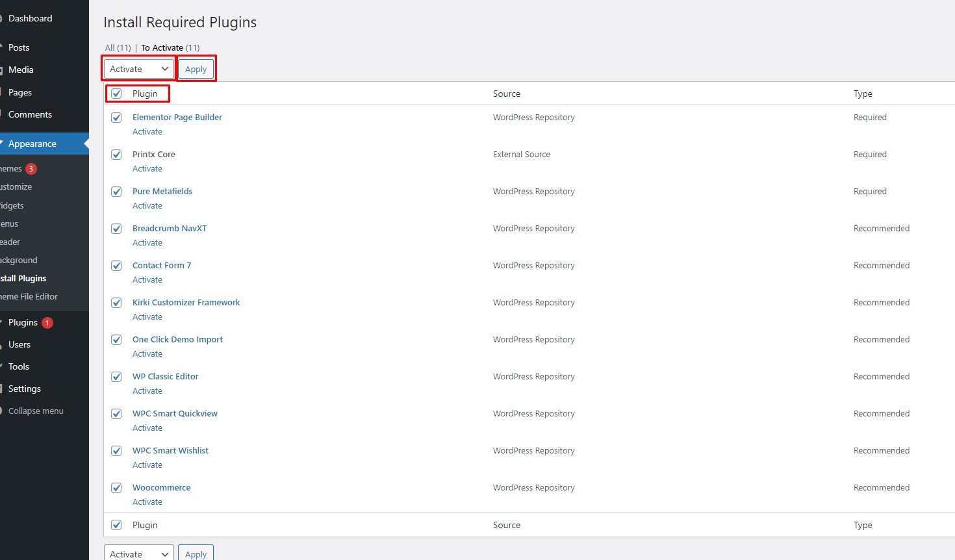Viewport: 955px width, 560px height.
Task: Uncheck the Printx Core checkbox
Action: (x=116, y=155)
